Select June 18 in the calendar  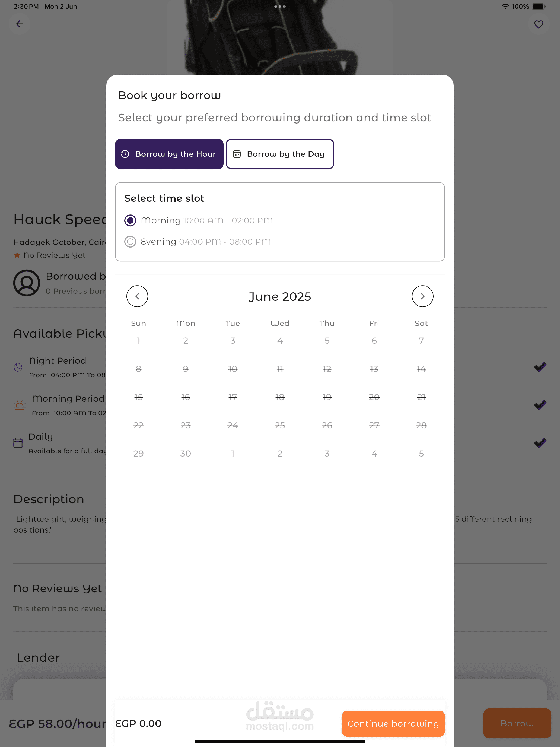(x=280, y=397)
